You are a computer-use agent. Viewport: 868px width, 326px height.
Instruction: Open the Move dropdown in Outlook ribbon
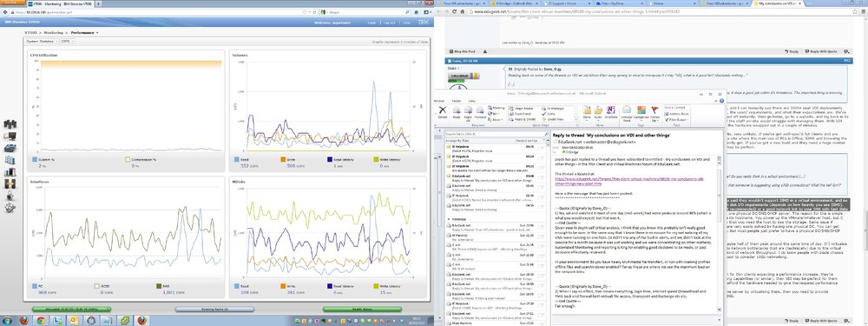[586, 112]
